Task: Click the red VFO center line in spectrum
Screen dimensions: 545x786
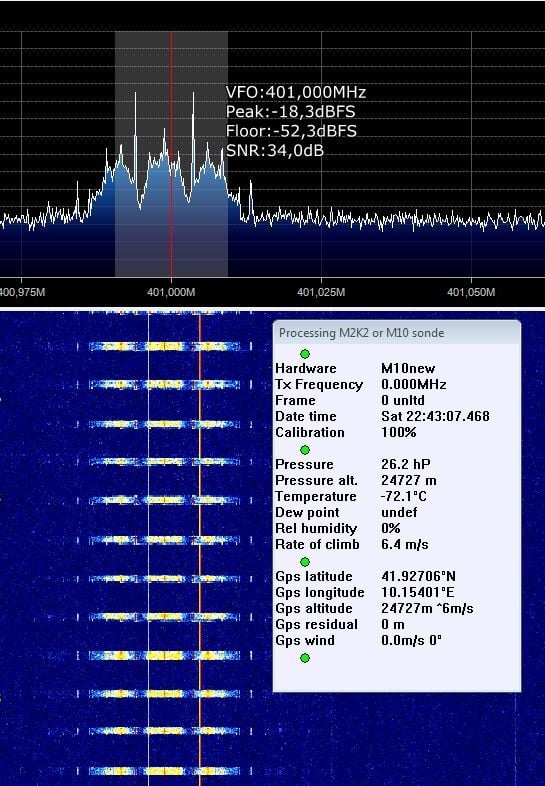Action: 171,154
